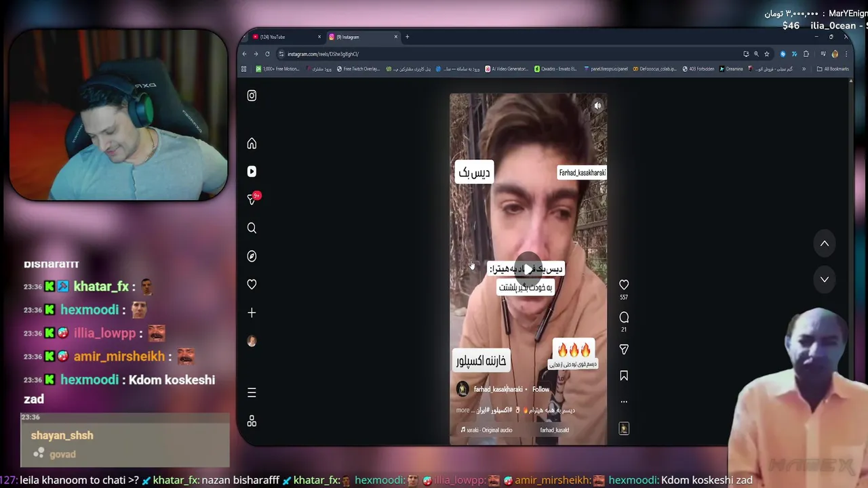
Task: Open a new browser tab
Action: coord(407,37)
